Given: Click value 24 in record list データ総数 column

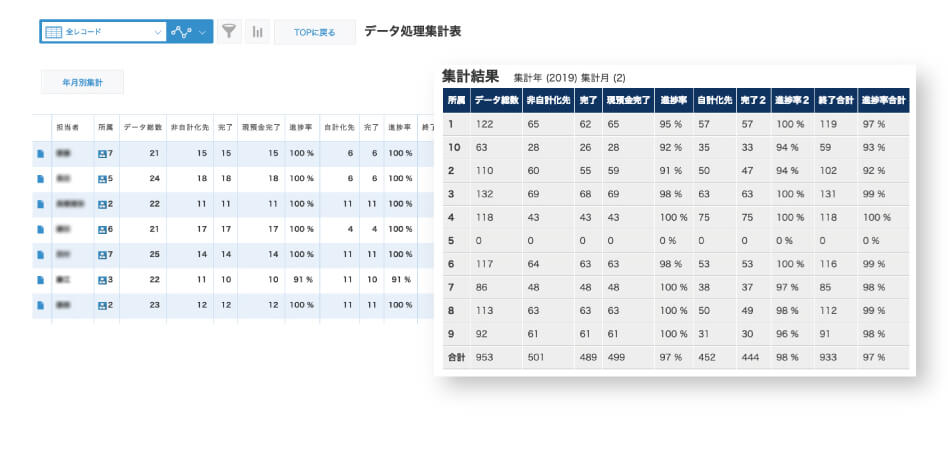Looking at the screenshot, I should (155, 179).
